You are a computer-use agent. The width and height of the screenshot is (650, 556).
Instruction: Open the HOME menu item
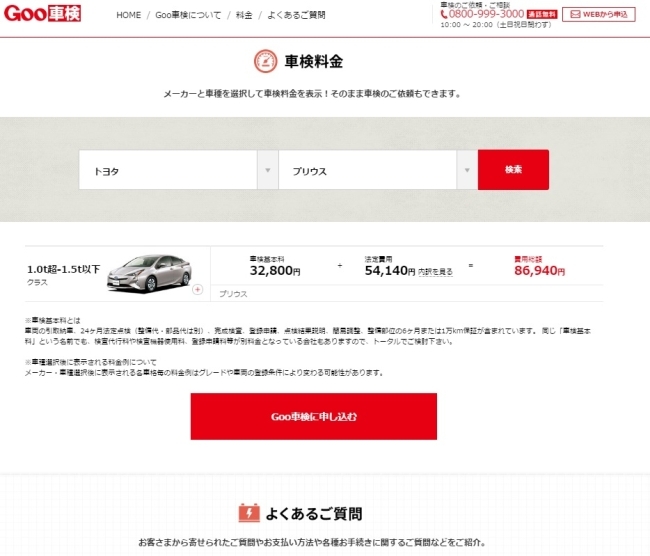pos(129,15)
